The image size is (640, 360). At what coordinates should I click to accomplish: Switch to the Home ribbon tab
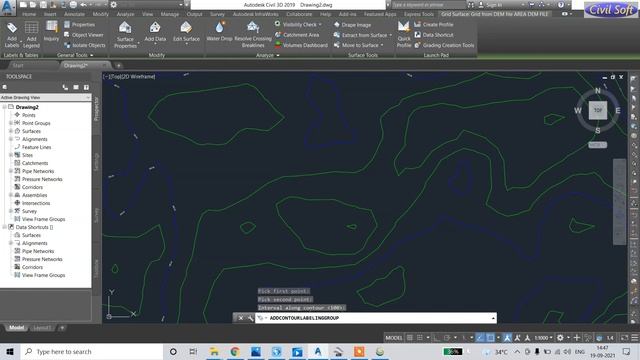[29, 14]
